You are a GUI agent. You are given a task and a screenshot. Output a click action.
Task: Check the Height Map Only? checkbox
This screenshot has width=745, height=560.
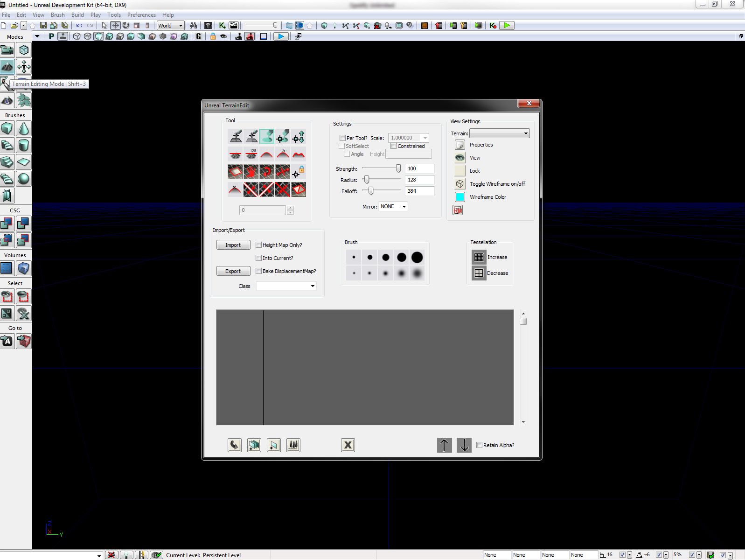tap(259, 245)
